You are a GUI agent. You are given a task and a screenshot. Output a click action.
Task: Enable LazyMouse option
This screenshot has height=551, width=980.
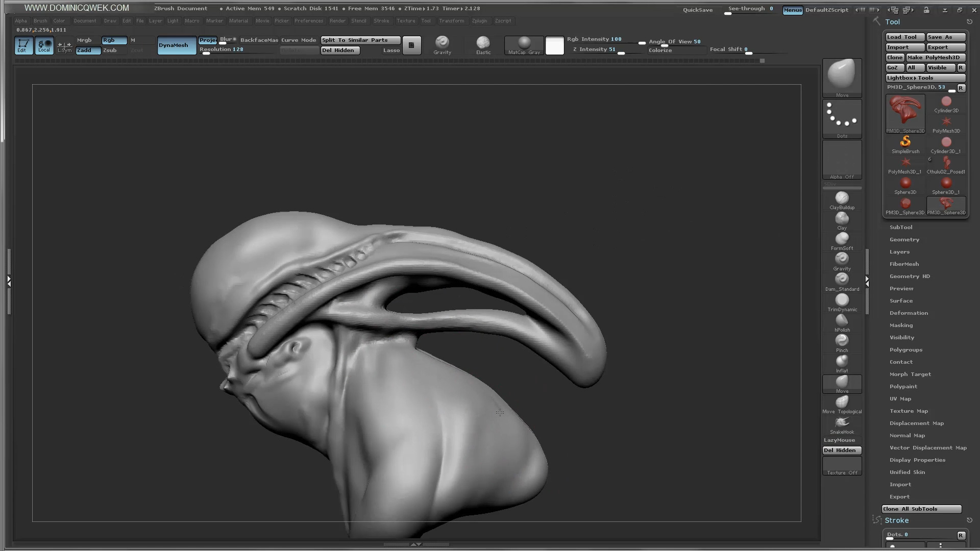(839, 440)
